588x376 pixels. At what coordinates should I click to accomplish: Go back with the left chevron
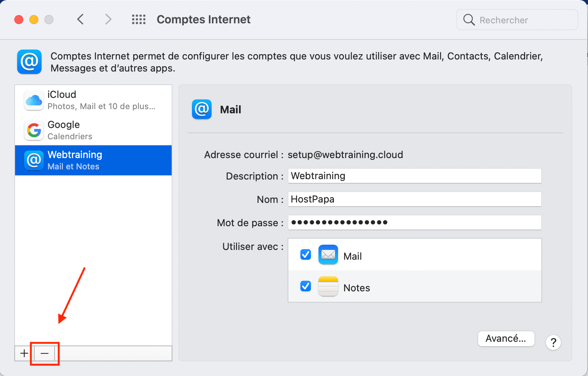click(80, 19)
